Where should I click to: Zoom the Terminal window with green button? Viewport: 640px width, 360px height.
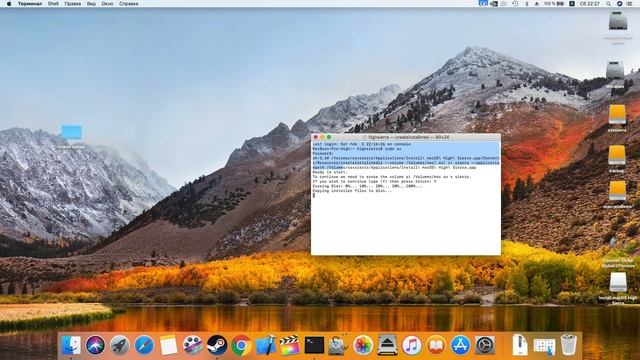coord(329,137)
